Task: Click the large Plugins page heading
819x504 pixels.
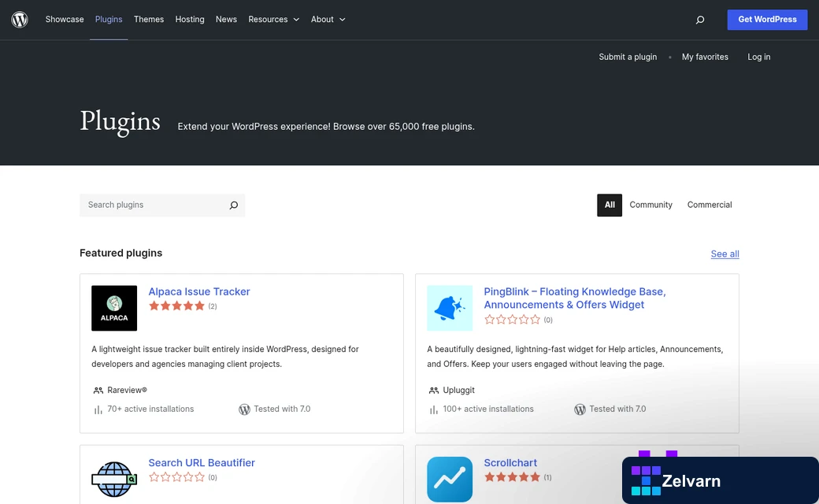Action: (120, 122)
